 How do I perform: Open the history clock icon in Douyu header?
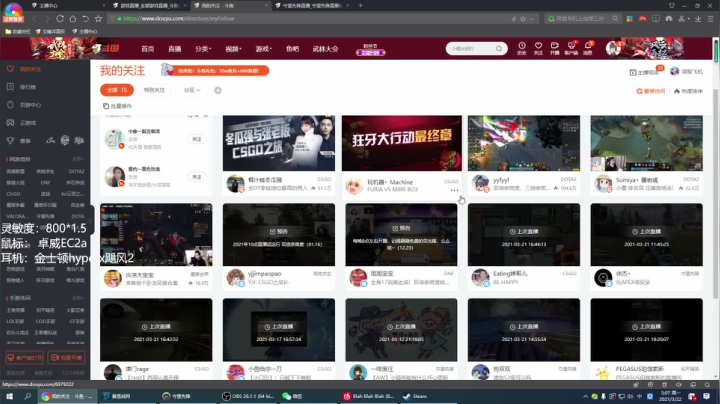point(522,48)
